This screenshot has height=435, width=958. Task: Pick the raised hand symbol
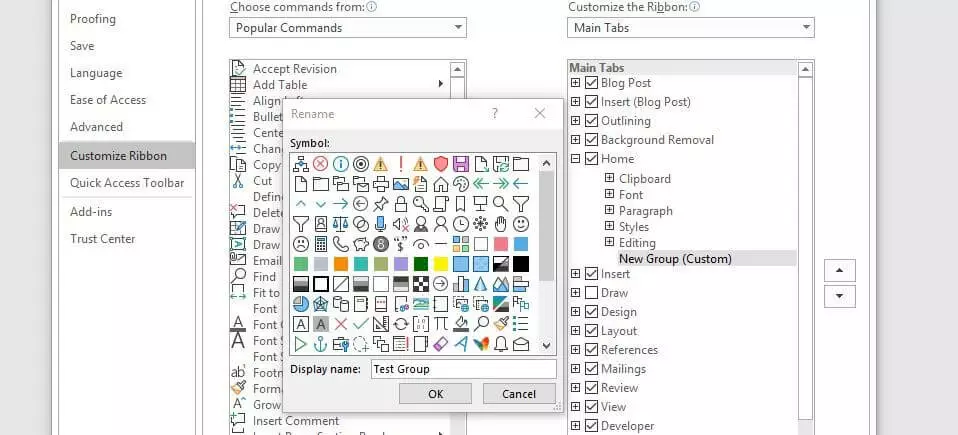pos(500,224)
